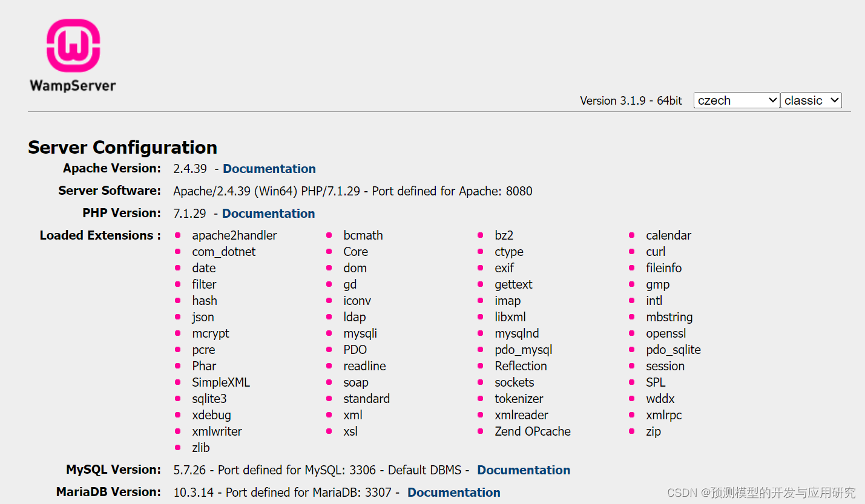The height and width of the screenshot is (504, 865).
Task: Click the 'session' extension
Action: pos(665,366)
